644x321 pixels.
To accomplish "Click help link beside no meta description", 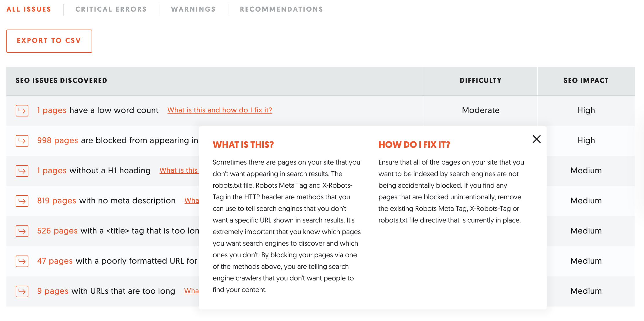I will click(x=192, y=200).
